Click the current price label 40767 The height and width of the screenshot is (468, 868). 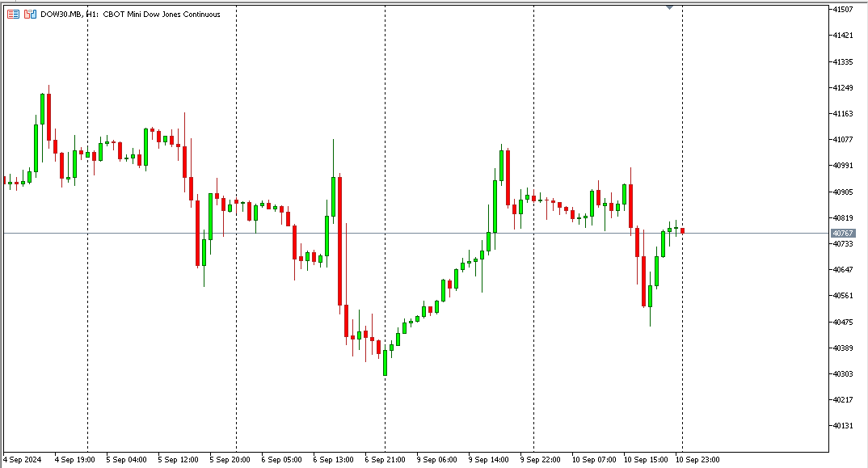pyautogui.click(x=843, y=233)
